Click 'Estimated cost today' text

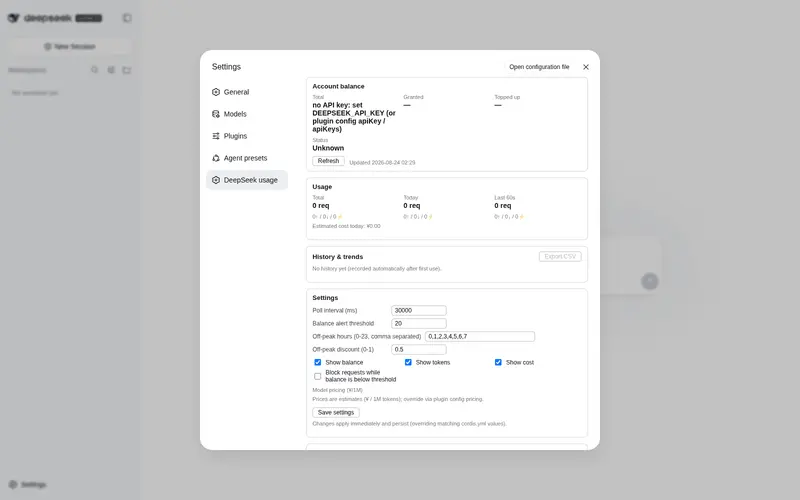click(x=346, y=226)
